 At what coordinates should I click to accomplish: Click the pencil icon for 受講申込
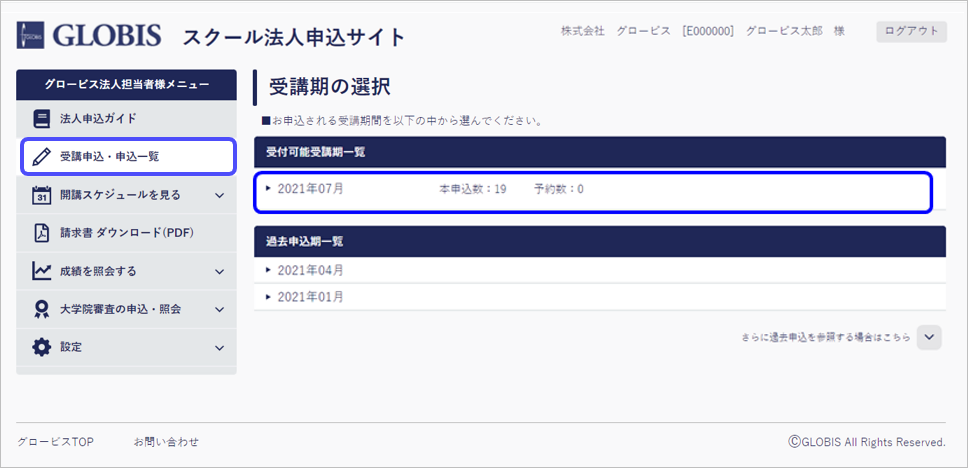click(x=41, y=157)
